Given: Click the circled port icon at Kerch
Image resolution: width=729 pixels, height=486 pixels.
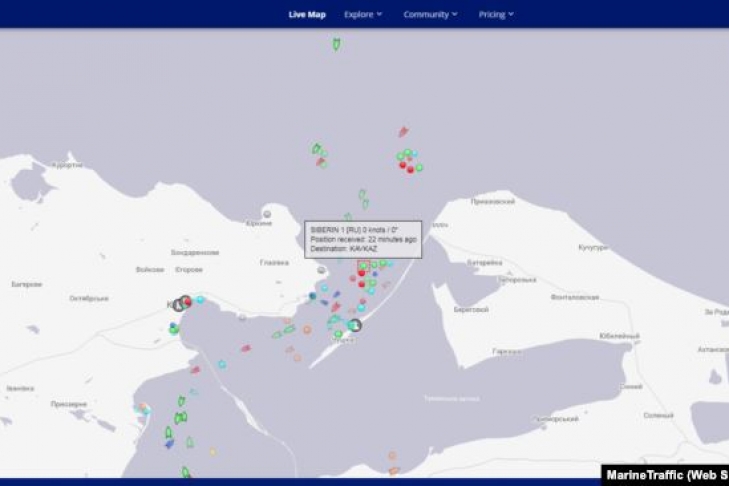Looking at the screenshot, I should (x=180, y=303).
